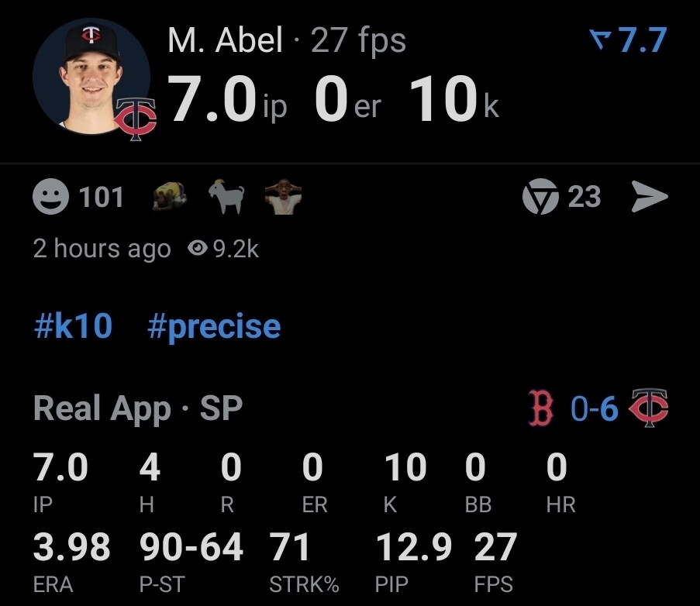Tap the circled triangle icon next to 23

[540, 197]
